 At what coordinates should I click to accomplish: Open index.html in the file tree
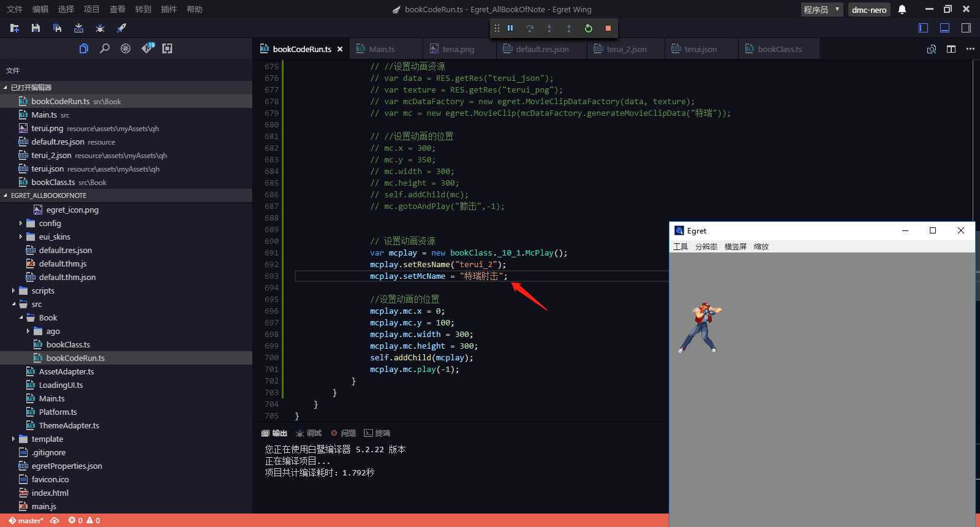pyautogui.click(x=50, y=493)
